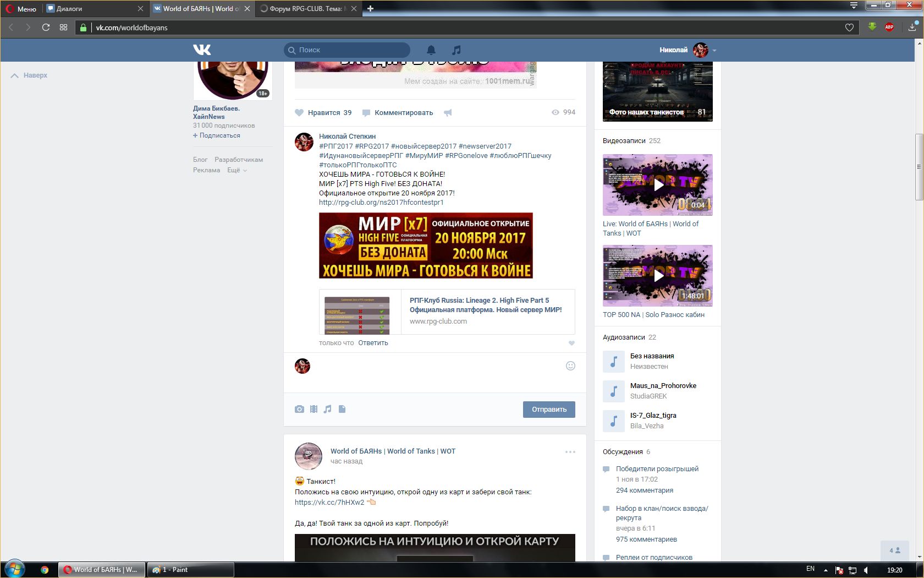Bookmark the page with the heart icon
Image resolution: width=924 pixels, height=578 pixels.
coord(849,28)
